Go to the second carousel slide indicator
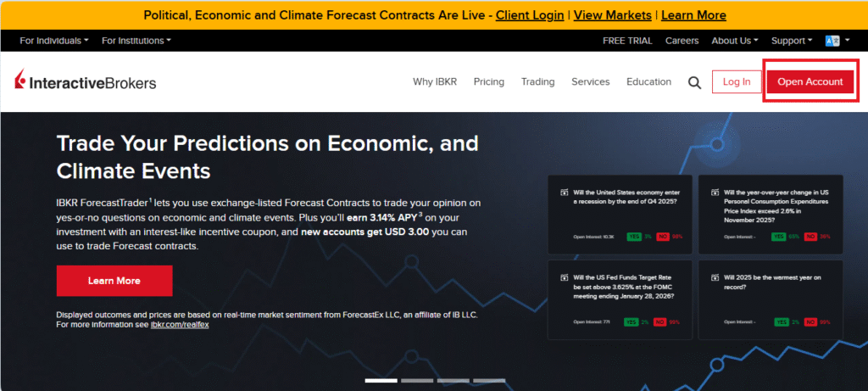 [x=417, y=381]
